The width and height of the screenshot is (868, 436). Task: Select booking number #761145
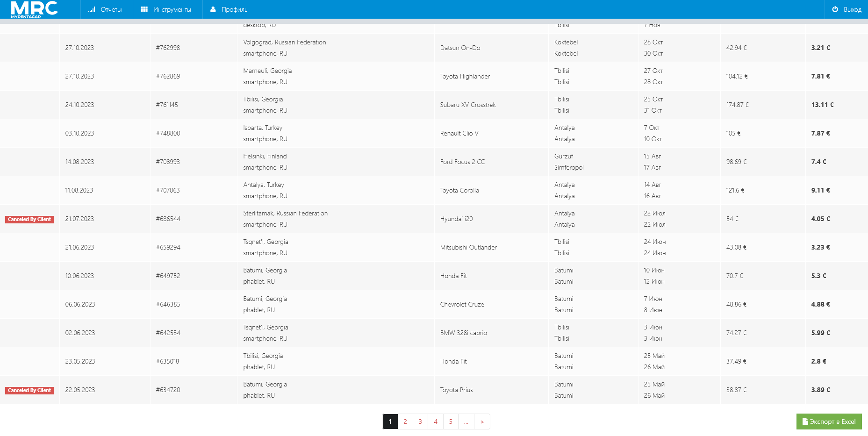[167, 105]
